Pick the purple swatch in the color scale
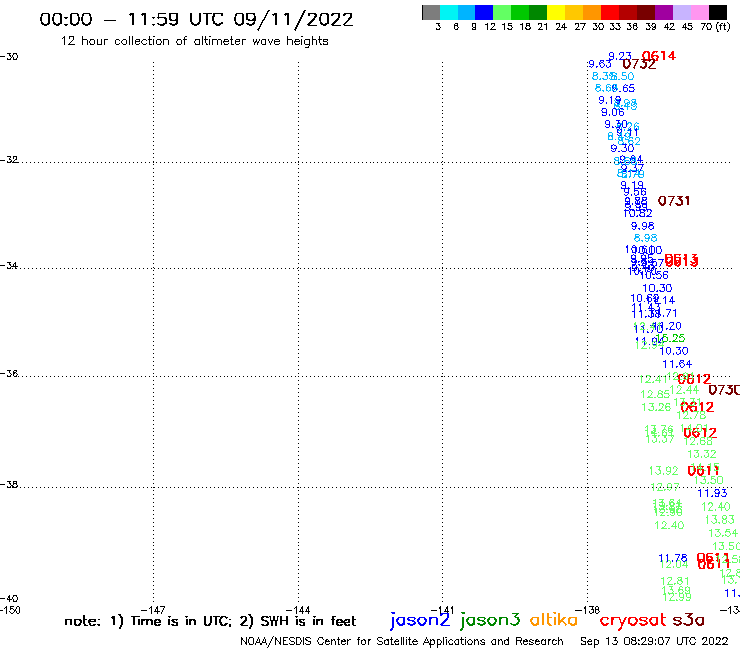 [664, 12]
